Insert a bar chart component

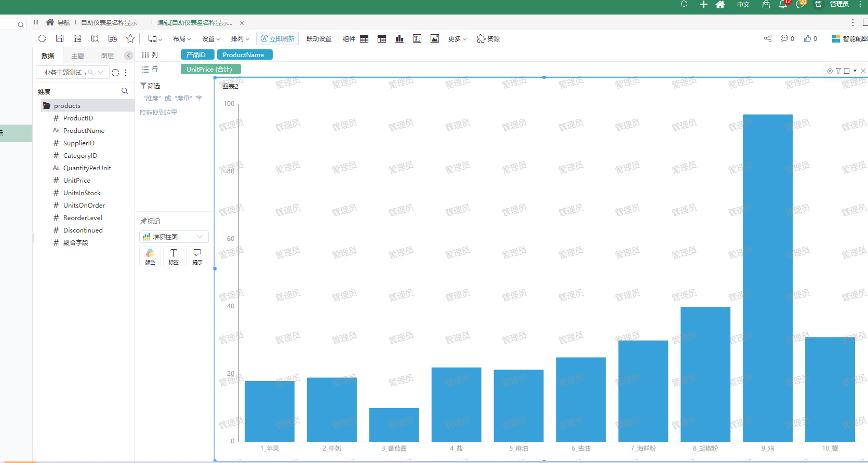[x=399, y=38]
